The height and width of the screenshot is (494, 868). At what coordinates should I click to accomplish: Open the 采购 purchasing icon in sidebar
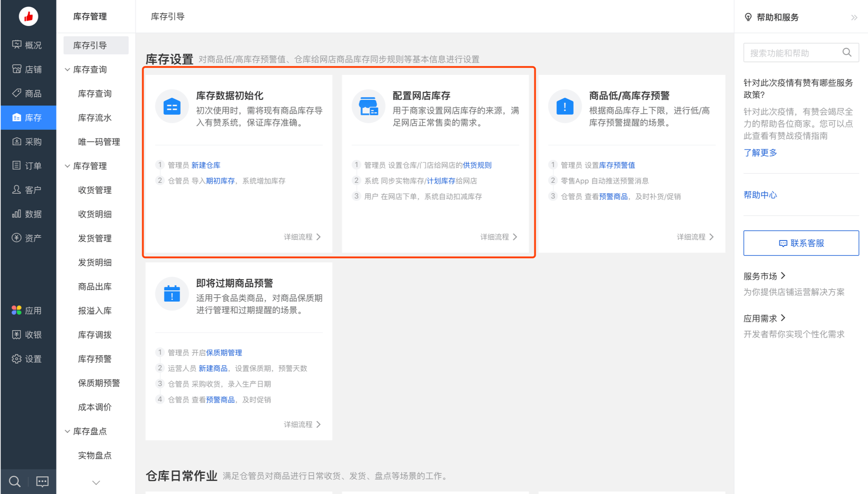click(x=17, y=141)
